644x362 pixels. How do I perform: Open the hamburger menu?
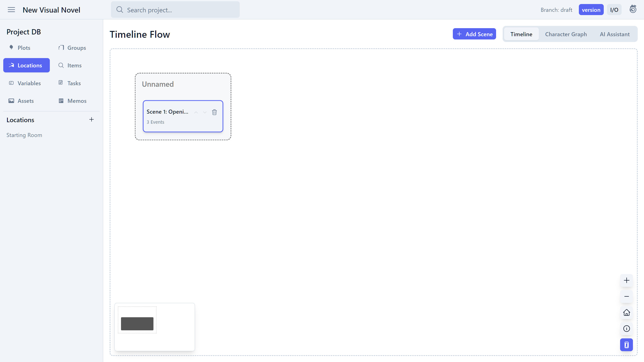11,10
